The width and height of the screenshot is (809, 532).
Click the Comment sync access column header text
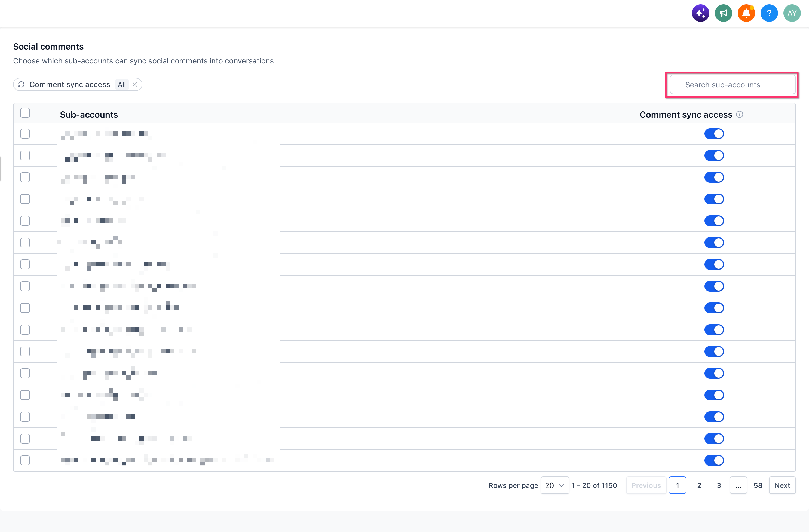(686, 115)
